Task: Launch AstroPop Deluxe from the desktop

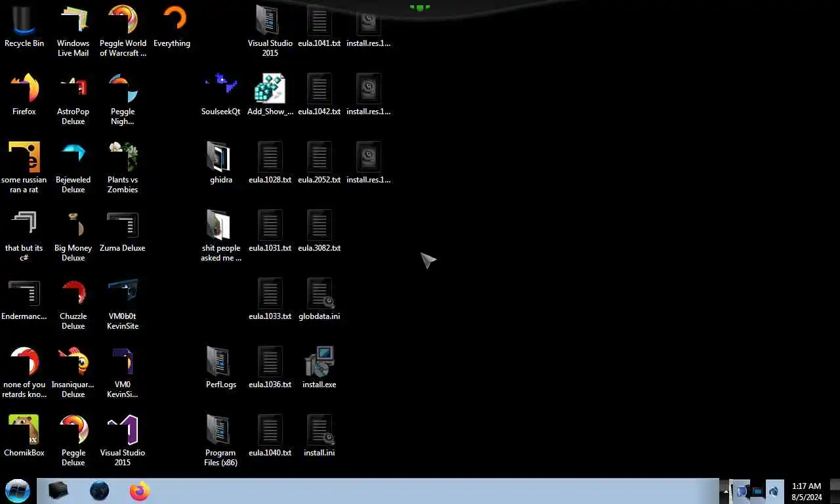Action: (73, 99)
